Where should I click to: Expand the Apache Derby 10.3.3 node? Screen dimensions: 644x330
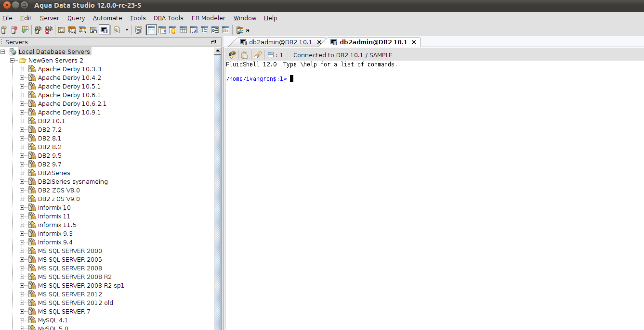22,69
